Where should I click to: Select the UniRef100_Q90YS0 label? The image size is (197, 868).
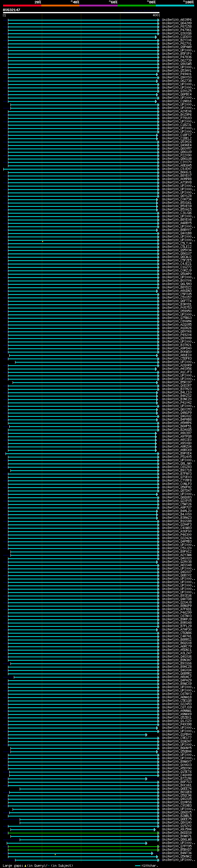tap(176, 78)
